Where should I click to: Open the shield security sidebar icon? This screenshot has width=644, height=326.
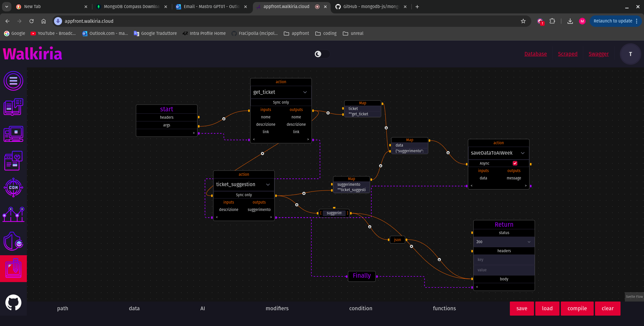click(13, 241)
